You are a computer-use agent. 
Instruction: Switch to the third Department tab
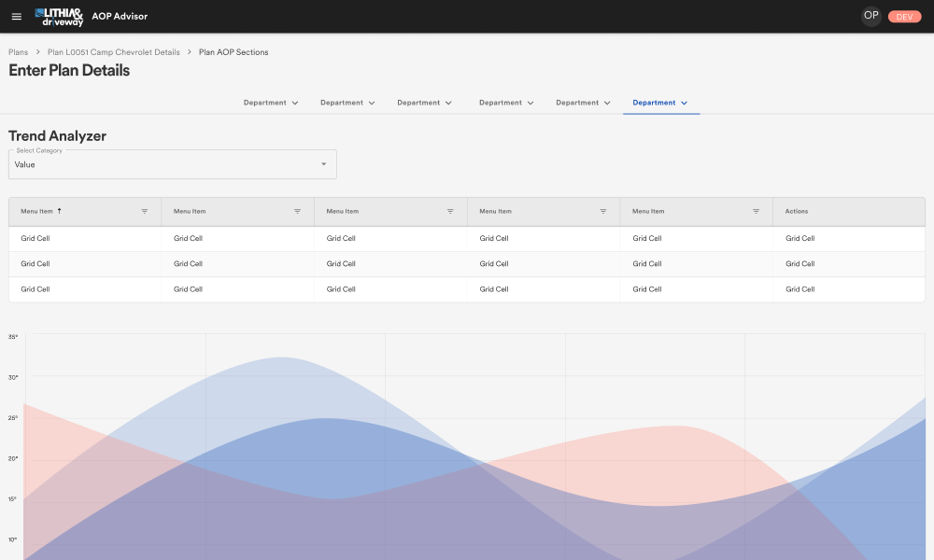tap(417, 103)
